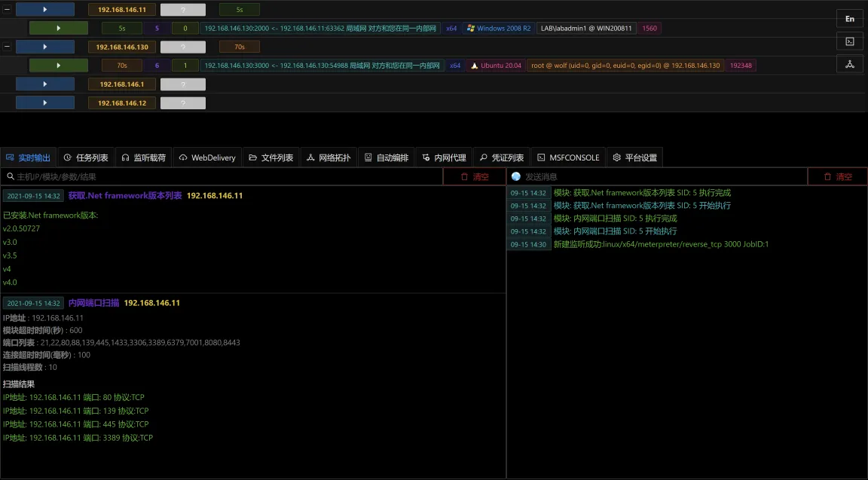Switch to the MSFCONSOLE tab
The width and height of the screenshot is (868, 480).
coord(568,157)
